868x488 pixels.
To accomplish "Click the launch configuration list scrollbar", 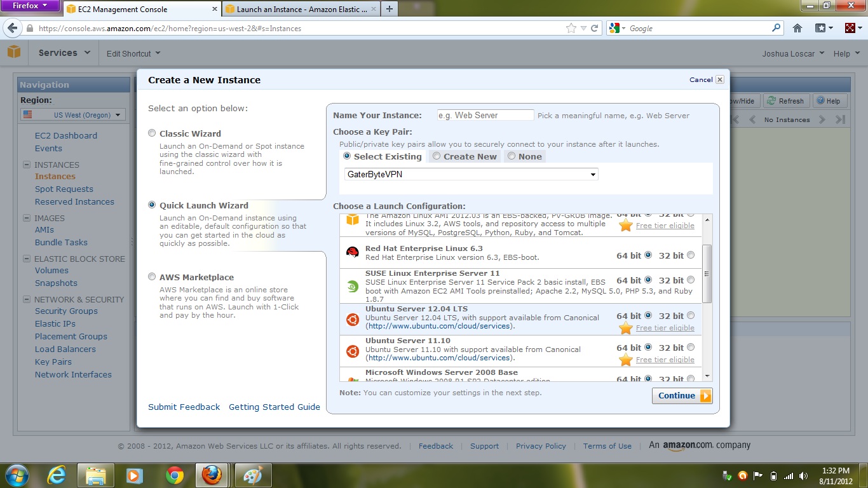I will 708,273.
